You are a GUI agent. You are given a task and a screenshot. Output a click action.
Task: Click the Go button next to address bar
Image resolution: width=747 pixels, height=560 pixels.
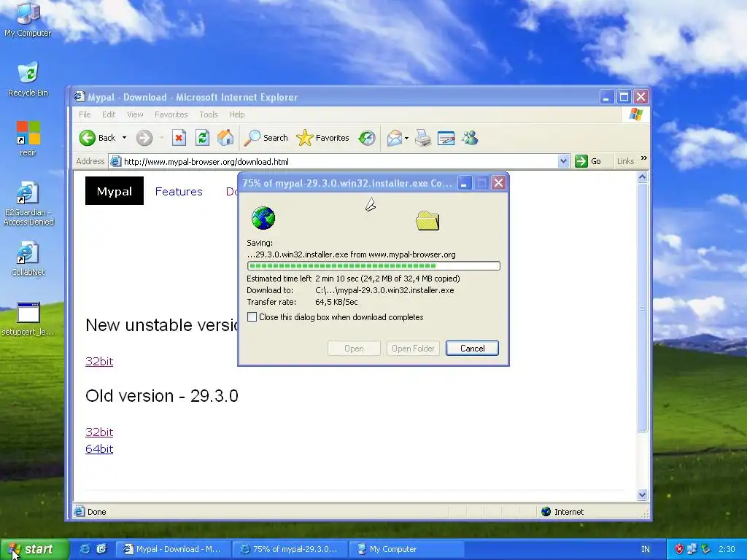click(588, 161)
